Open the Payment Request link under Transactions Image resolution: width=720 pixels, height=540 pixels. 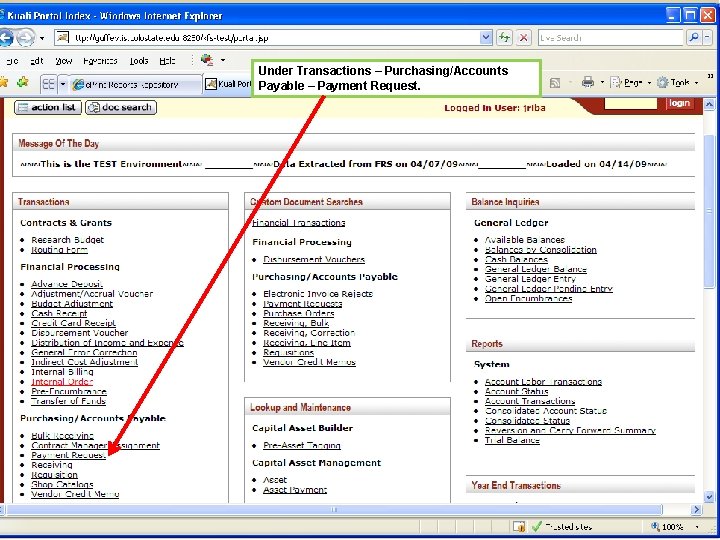68,455
